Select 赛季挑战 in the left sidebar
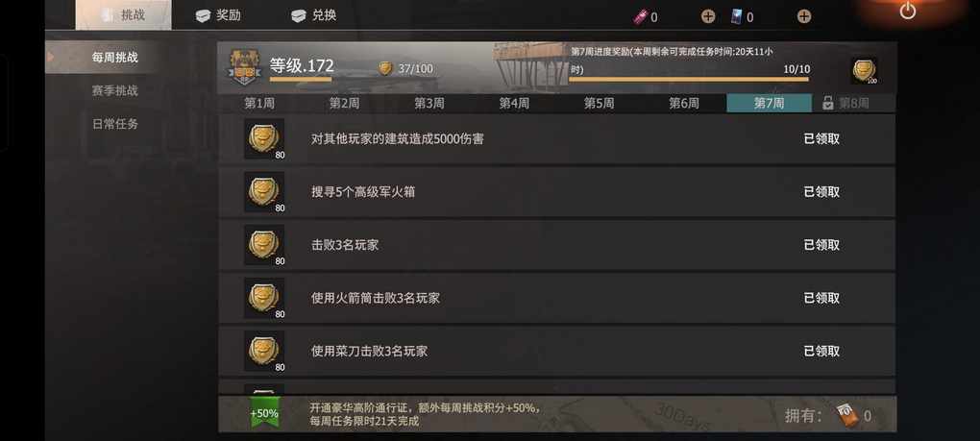The height and width of the screenshot is (441, 980). coord(115,90)
